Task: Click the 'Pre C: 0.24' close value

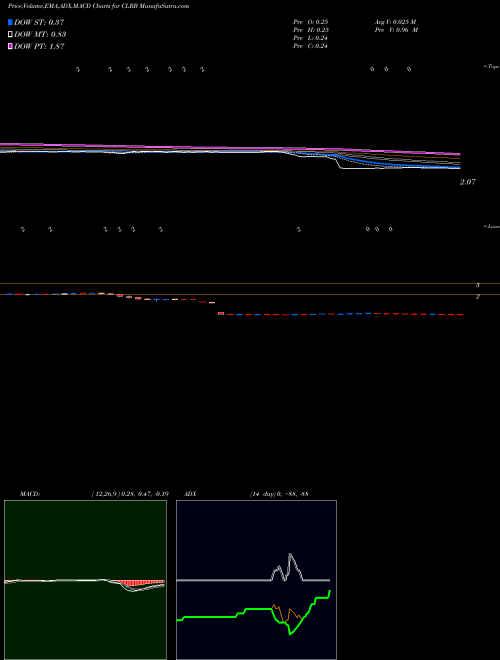Action: click(x=310, y=46)
